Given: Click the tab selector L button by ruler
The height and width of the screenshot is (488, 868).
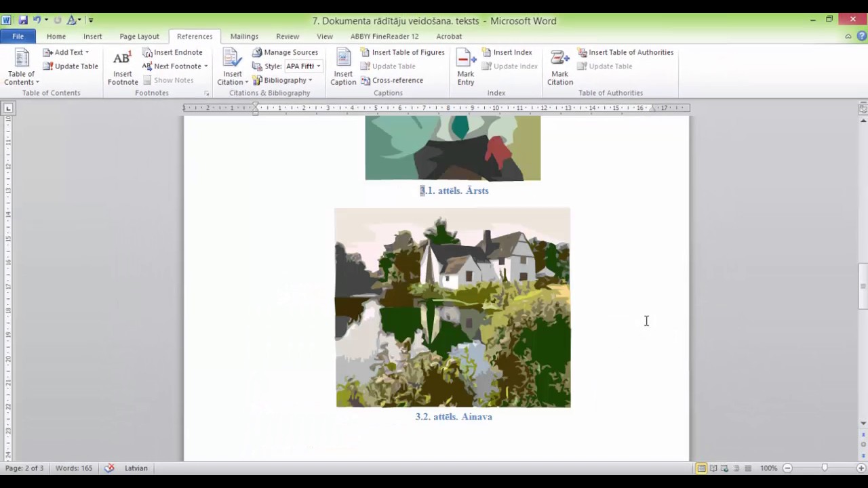Looking at the screenshot, I should (8, 108).
